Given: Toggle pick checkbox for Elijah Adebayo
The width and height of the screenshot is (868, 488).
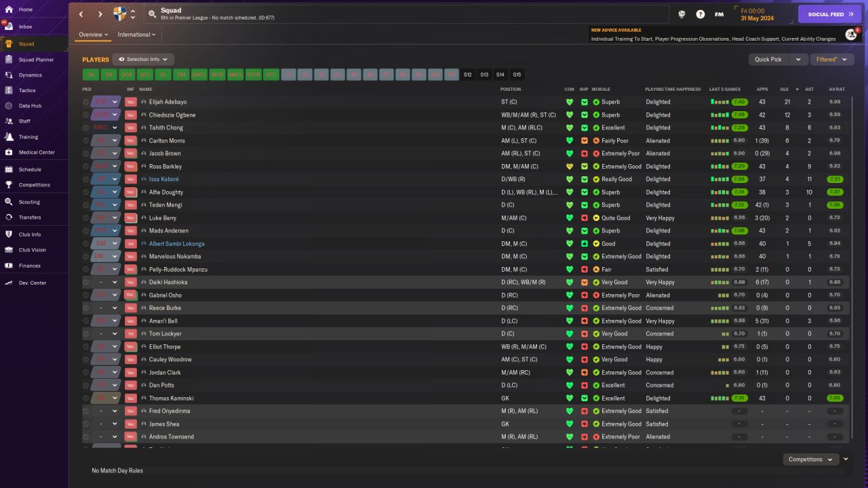Looking at the screenshot, I should point(86,102).
